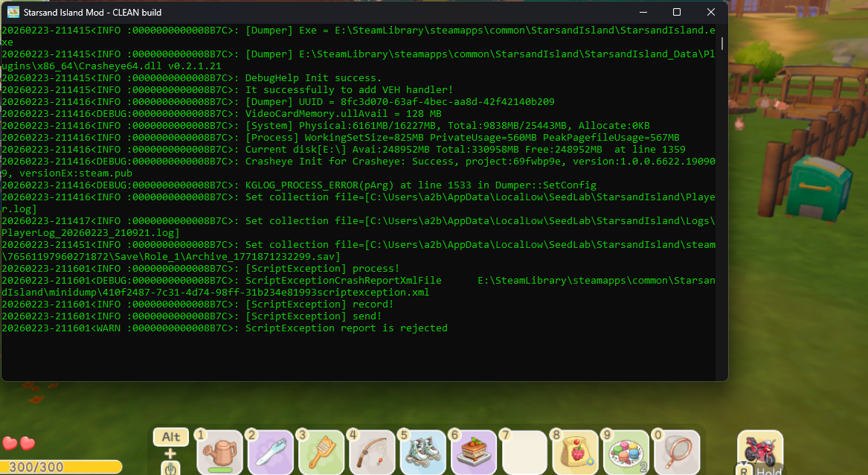Click the 'DebugHelp Init success.' log text
The image size is (868, 475).
tap(313, 78)
